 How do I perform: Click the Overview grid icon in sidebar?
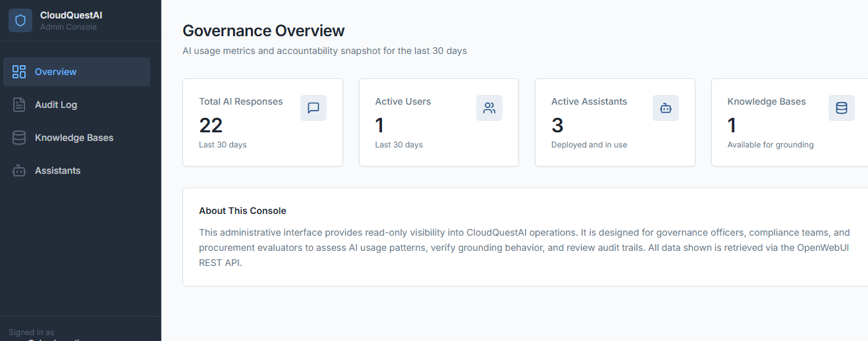click(19, 72)
